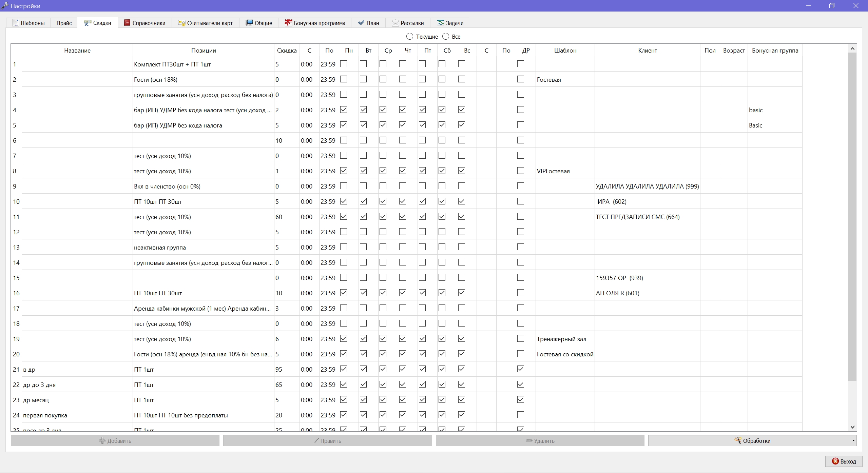This screenshot has height=473, width=868.
Task: Click the Шаблон column header
Action: (x=565, y=51)
